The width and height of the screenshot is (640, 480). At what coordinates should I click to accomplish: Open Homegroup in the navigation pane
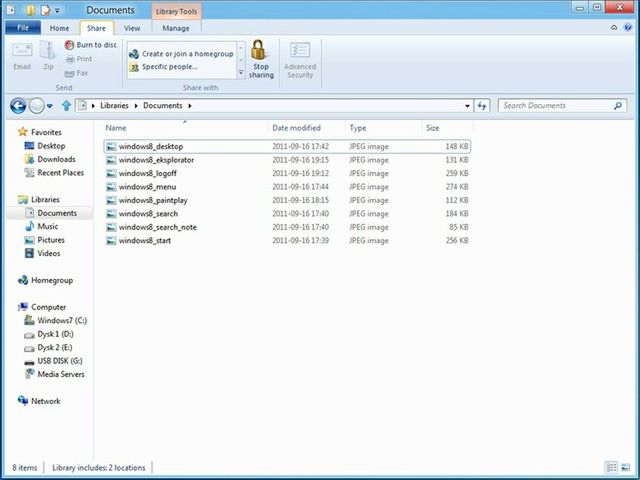point(46,280)
